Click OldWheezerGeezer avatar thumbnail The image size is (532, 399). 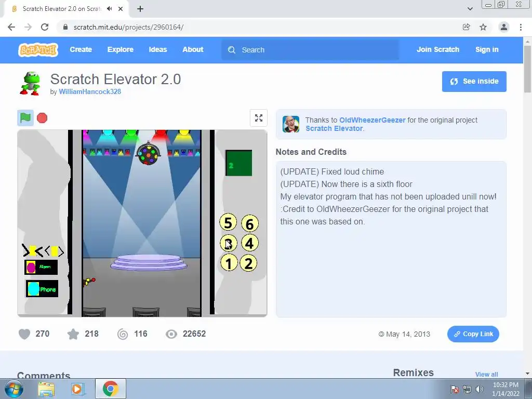(291, 124)
